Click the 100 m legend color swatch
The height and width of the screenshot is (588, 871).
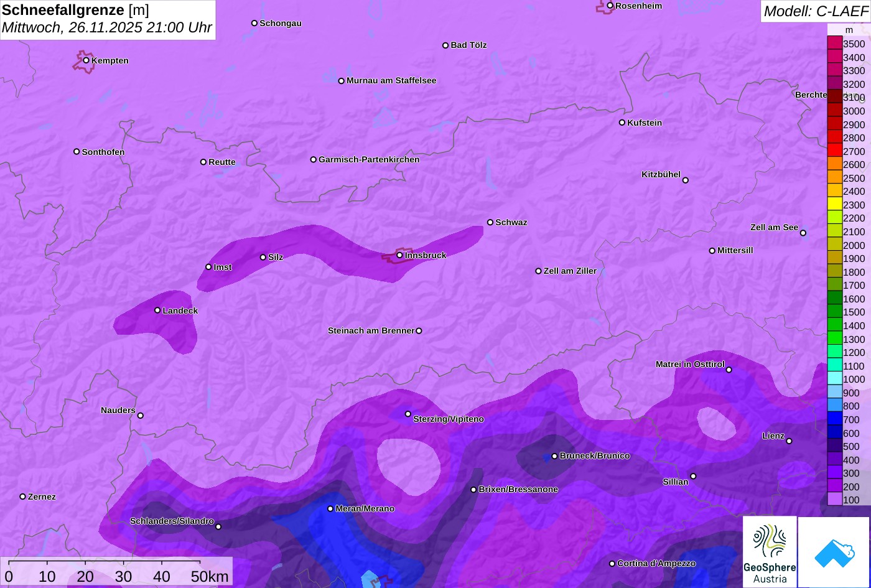tap(834, 499)
